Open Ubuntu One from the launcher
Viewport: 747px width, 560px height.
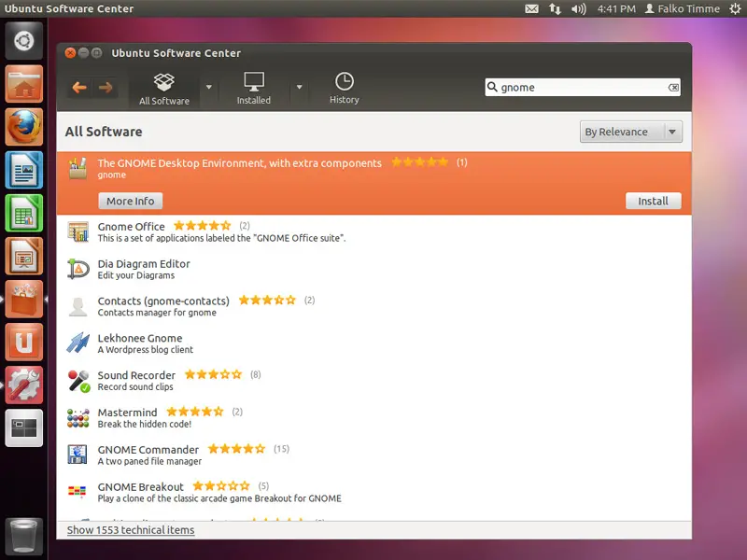pyautogui.click(x=24, y=342)
